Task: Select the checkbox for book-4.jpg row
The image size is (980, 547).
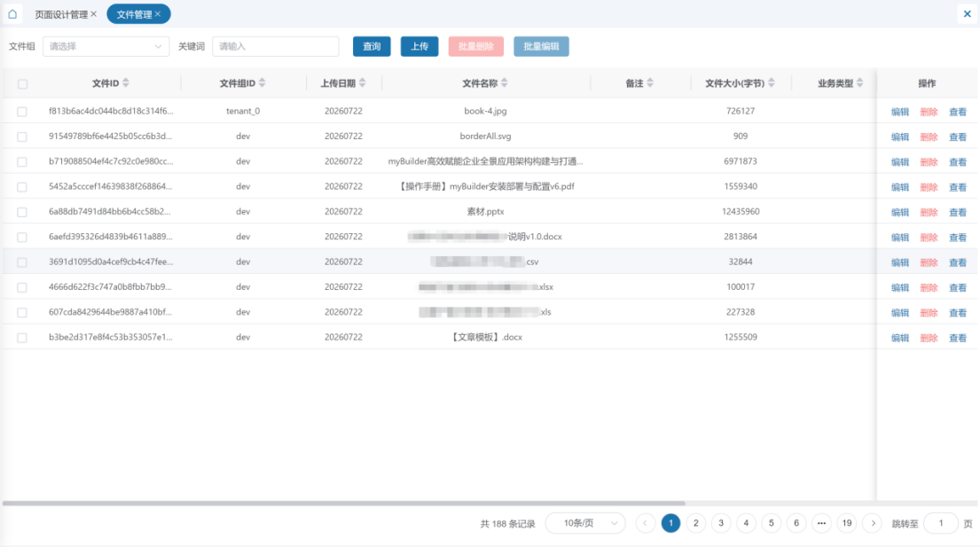Action: 22,111
